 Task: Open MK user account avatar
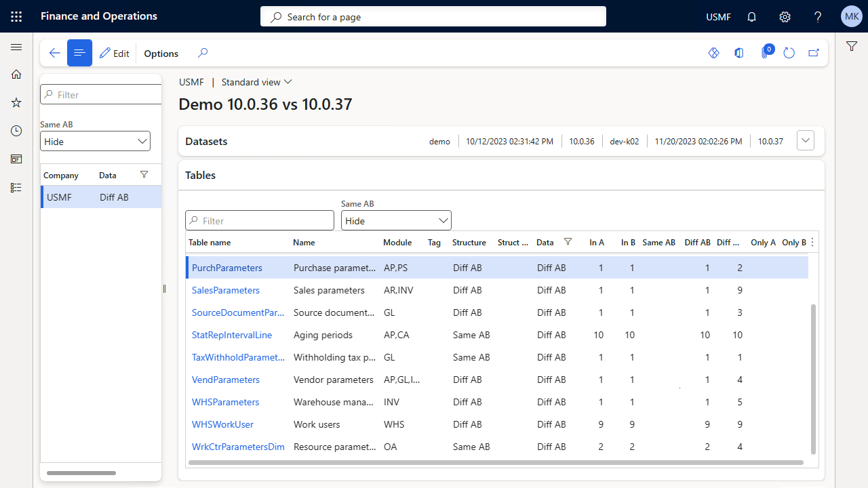851,16
